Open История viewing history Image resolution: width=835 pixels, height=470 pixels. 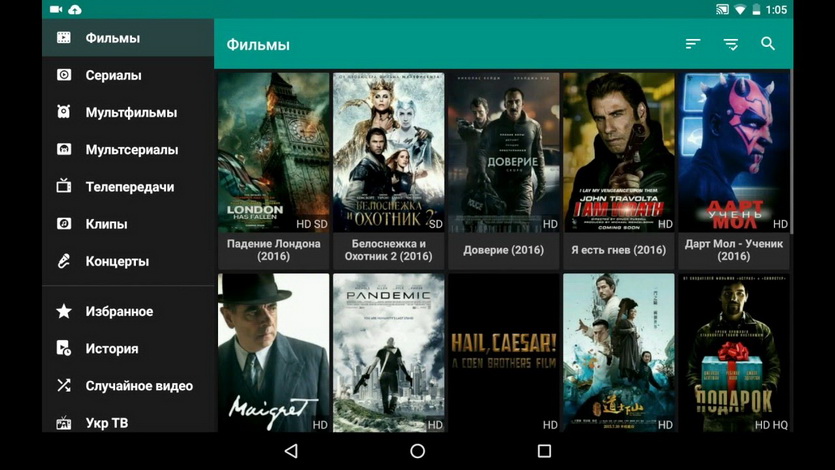(128, 349)
